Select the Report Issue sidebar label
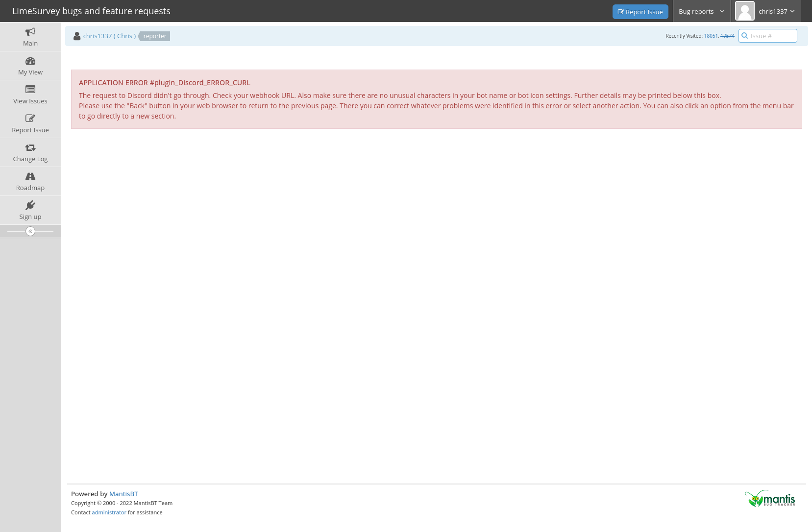The width and height of the screenshot is (812, 532). click(30, 130)
